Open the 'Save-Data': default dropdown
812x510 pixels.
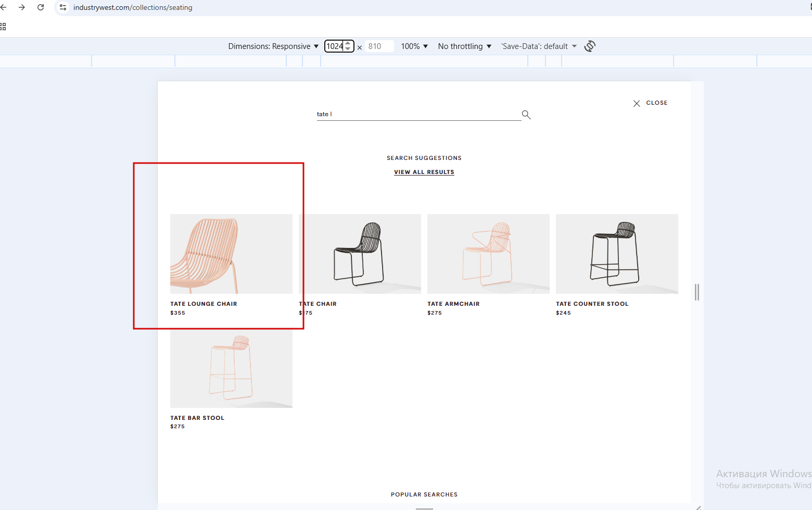[539, 46]
